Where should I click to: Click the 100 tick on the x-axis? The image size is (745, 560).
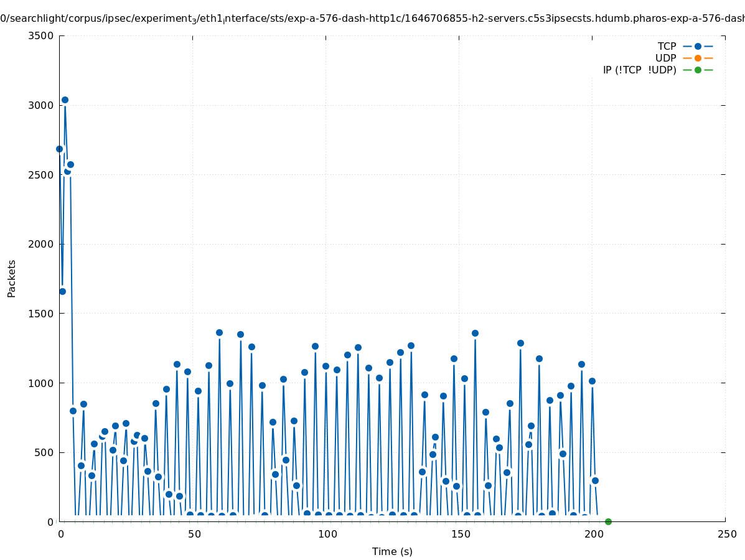pyautogui.click(x=326, y=534)
